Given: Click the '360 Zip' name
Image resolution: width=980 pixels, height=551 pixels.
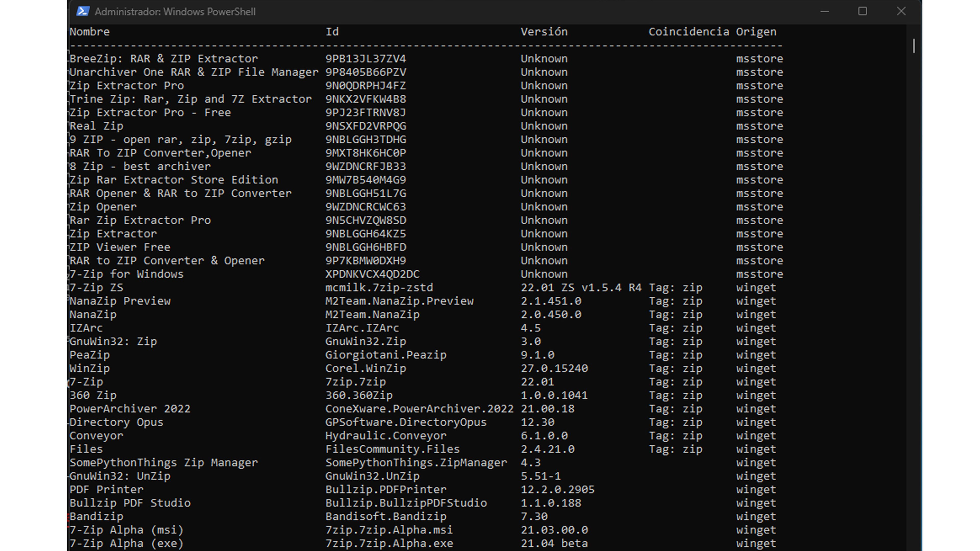Looking at the screenshot, I should click(93, 395).
